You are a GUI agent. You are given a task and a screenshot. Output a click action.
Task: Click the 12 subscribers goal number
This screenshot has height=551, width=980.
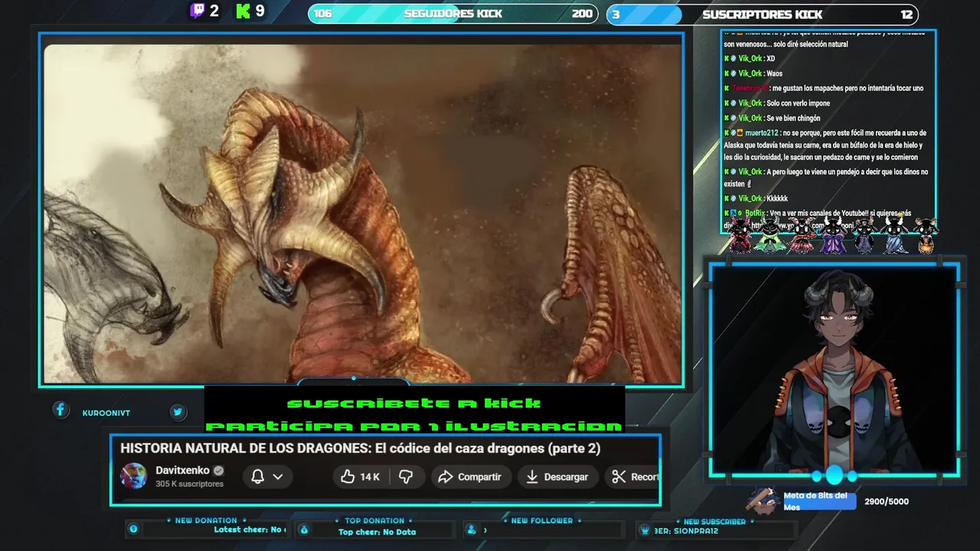tap(906, 15)
